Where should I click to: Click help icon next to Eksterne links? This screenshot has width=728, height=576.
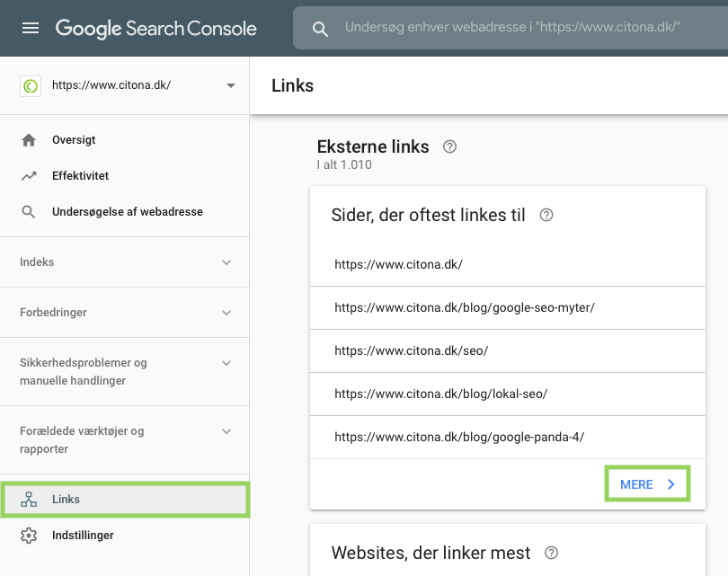(449, 146)
